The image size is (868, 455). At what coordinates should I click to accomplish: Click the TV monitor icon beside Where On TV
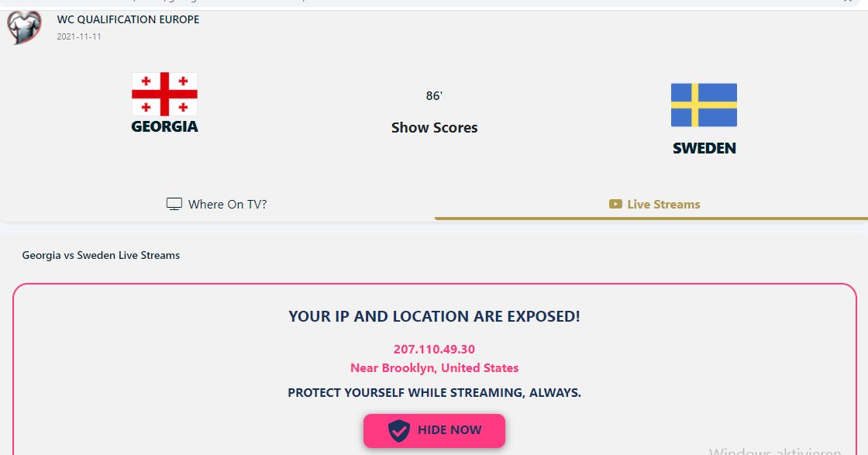[x=174, y=205]
